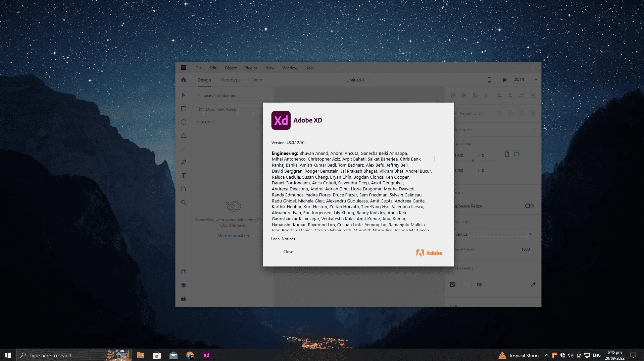
Task: Select the Polygon triangle tool
Action: 184,136
